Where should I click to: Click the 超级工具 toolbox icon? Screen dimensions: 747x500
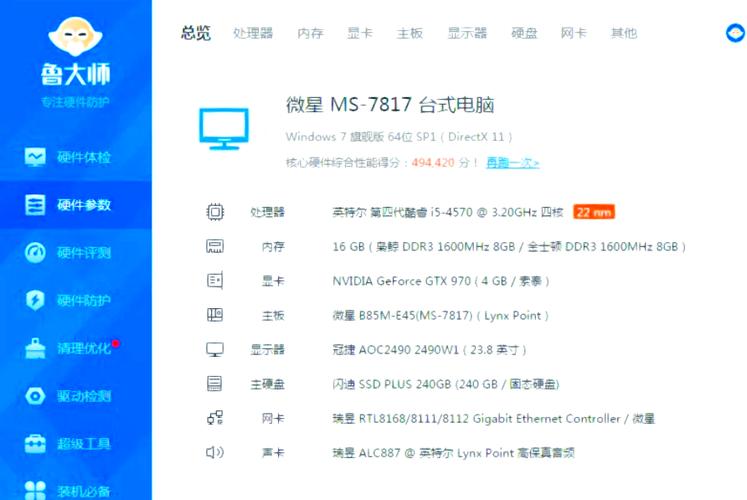(35, 444)
